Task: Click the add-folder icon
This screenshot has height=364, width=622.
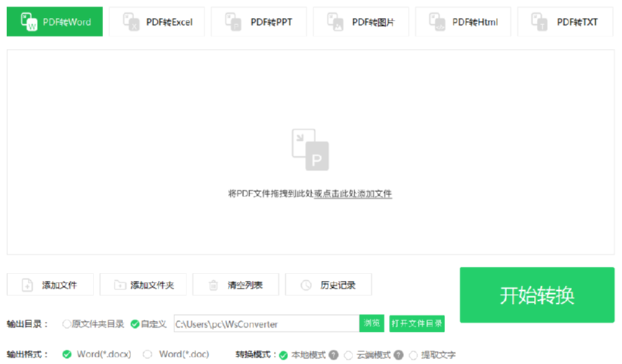Action: (x=120, y=285)
